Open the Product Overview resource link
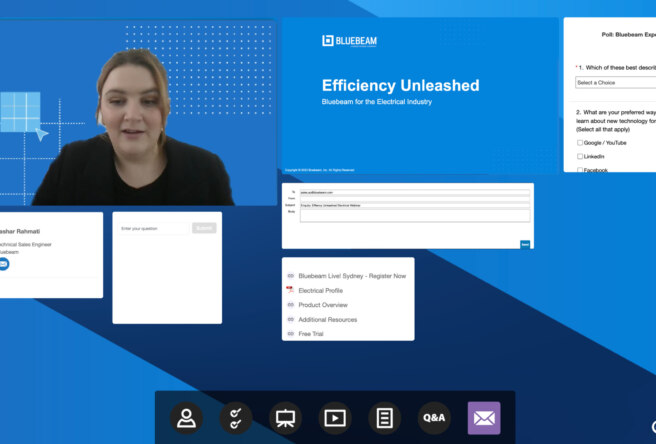 point(323,305)
